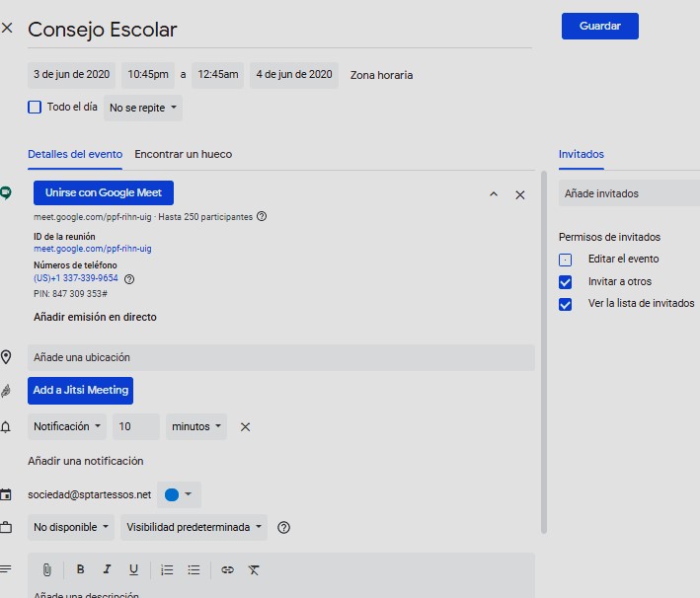Viewport: 700px width, 598px height.
Task: Click the attach file paperclip icon
Action: [x=46, y=569]
